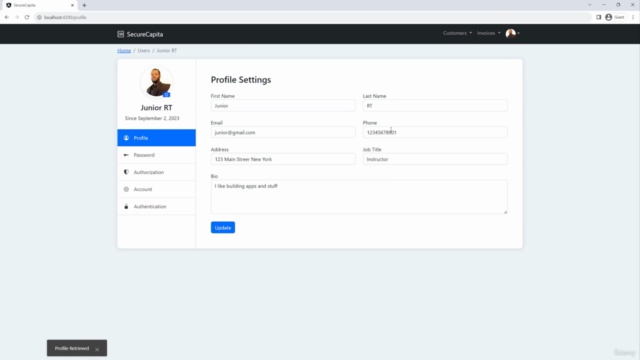This screenshot has width=640, height=360.
Task: Click the Job Title input field
Action: coord(435,159)
